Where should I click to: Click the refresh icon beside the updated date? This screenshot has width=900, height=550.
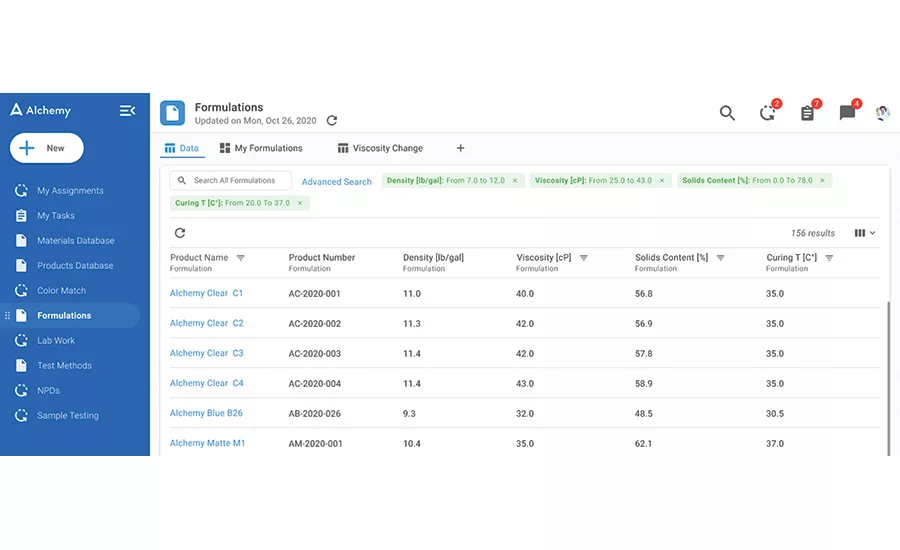332,121
